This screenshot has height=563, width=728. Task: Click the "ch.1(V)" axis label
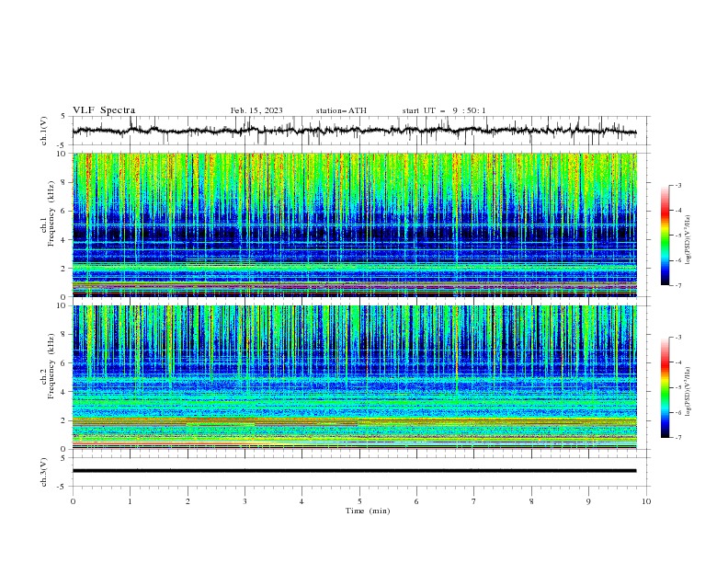(44, 131)
